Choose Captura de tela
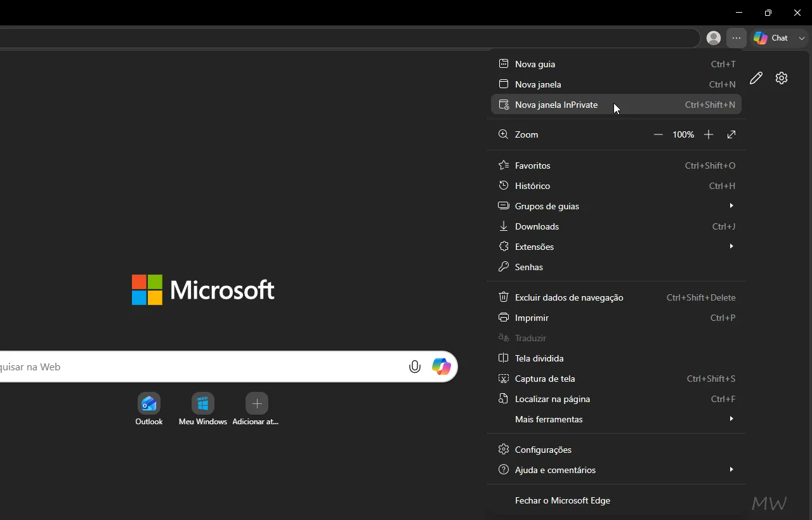 tap(616, 379)
